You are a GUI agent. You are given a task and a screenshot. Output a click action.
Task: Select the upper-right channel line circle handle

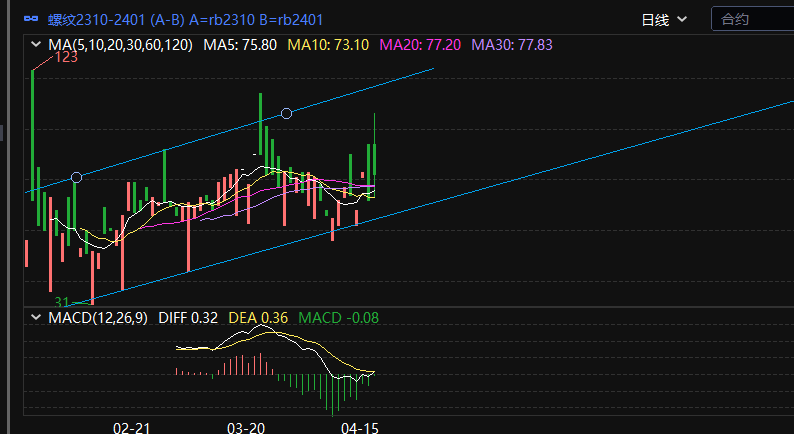(286, 114)
